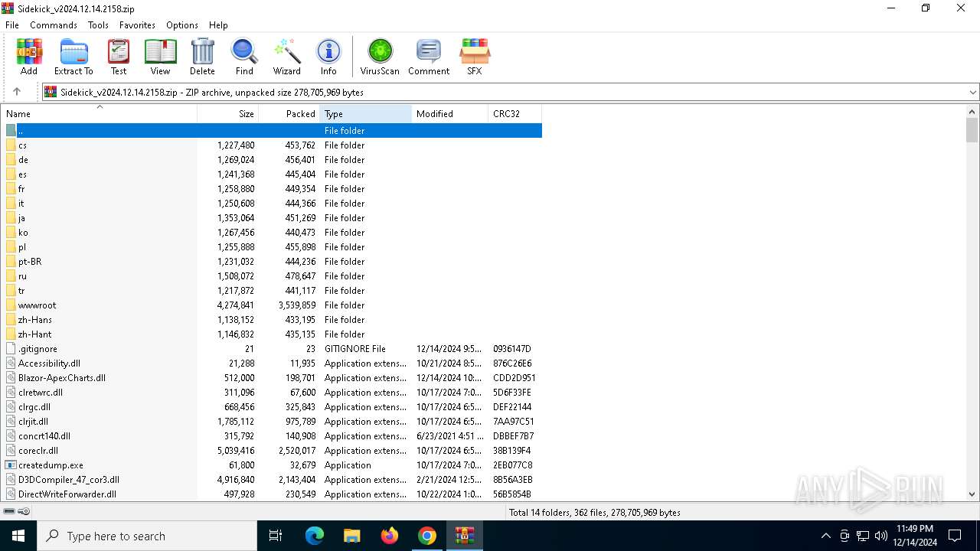The height and width of the screenshot is (551, 980).
Task: Open the Help menu
Action: (218, 25)
